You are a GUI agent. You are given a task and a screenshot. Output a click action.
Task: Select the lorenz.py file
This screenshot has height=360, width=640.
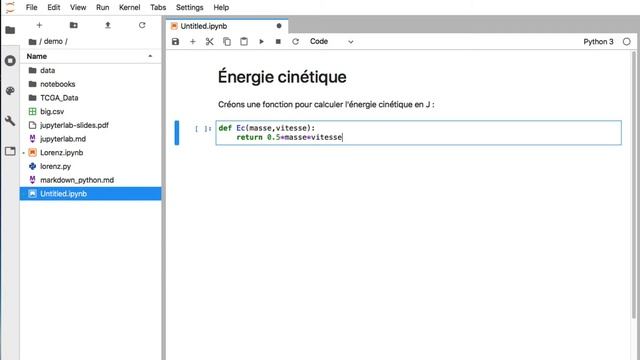pos(91,167)
